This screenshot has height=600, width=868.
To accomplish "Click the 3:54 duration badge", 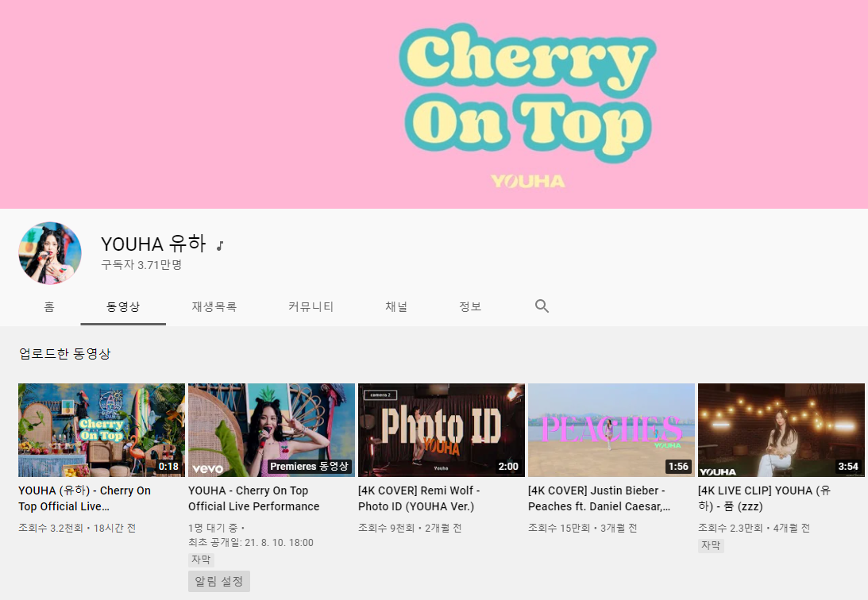I will tap(848, 466).
